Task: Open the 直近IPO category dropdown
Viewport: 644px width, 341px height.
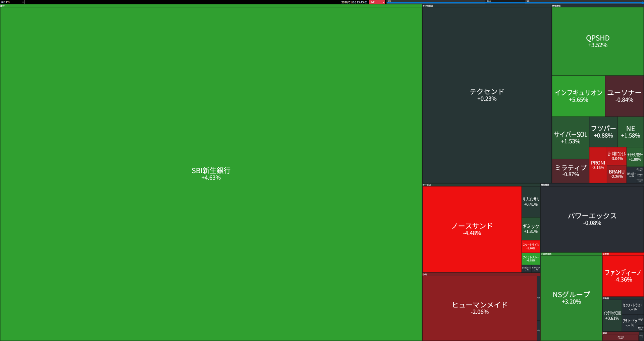Action: [x=12, y=2]
